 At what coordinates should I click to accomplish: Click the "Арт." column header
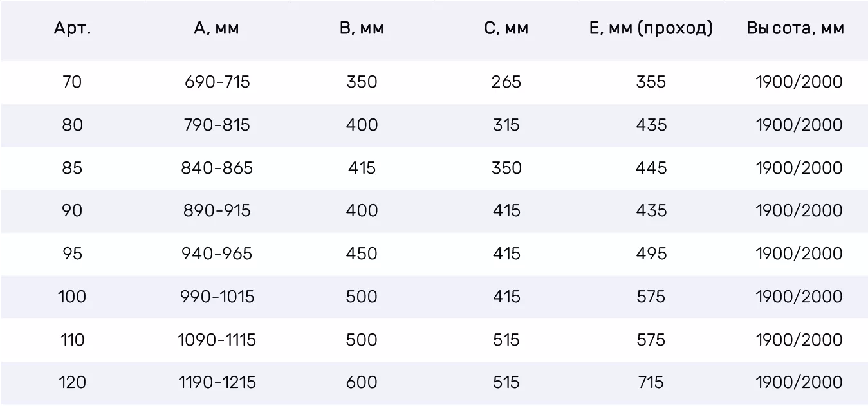coord(73,28)
